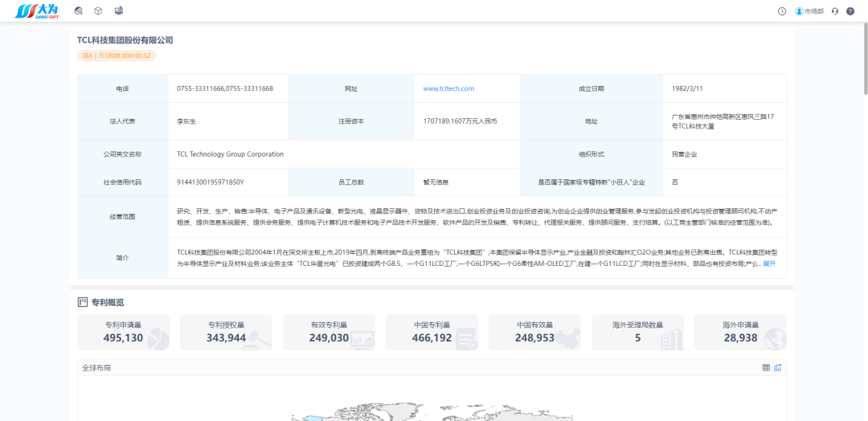Open the monitor analysis icon in header

118,10
